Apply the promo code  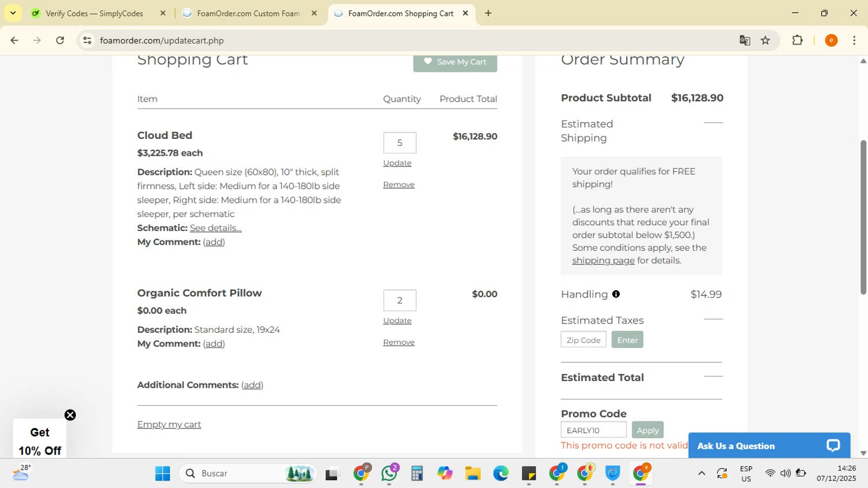(x=648, y=430)
